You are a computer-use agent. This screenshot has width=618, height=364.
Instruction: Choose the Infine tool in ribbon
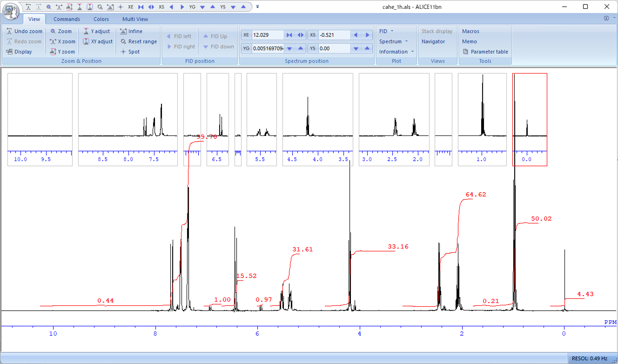coord(131,31)
